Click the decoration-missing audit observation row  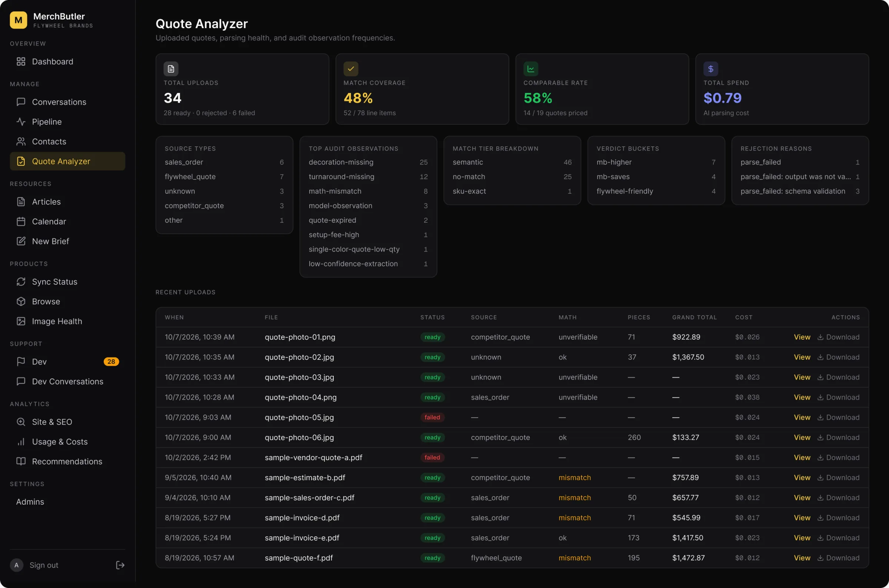pos(368,162)
